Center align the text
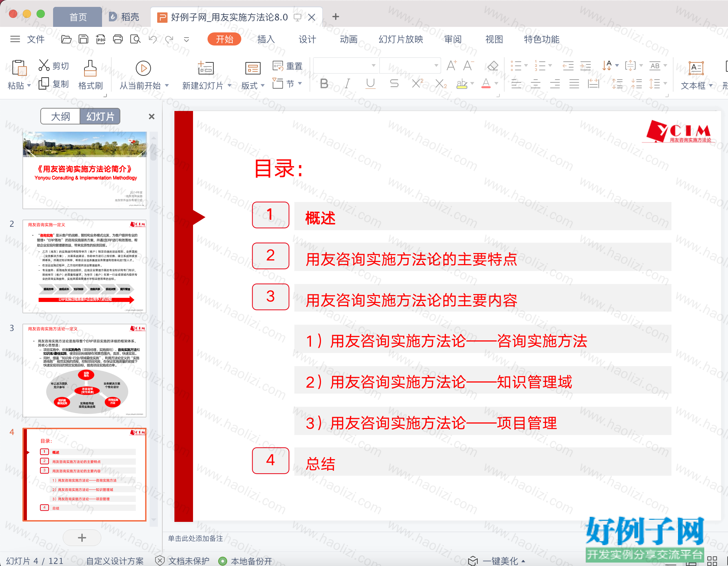Screen dimensions: 728x566 tap(535, 84)
